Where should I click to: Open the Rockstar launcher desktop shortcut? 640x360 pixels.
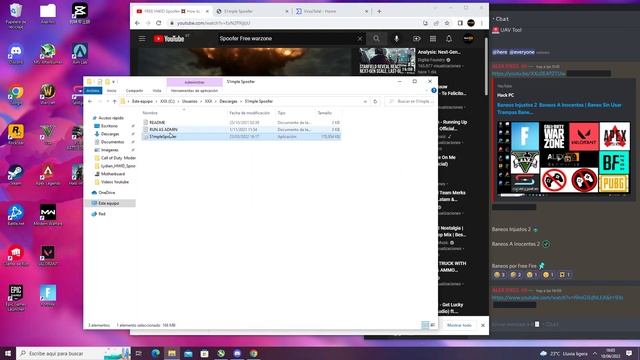click(16, 134)
